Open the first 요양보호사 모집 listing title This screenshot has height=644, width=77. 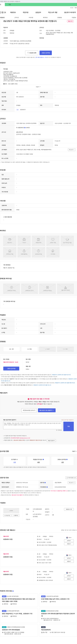(8, 539)
